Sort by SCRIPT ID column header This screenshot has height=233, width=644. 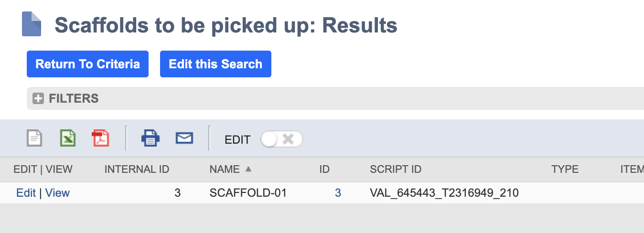point(396,169)
